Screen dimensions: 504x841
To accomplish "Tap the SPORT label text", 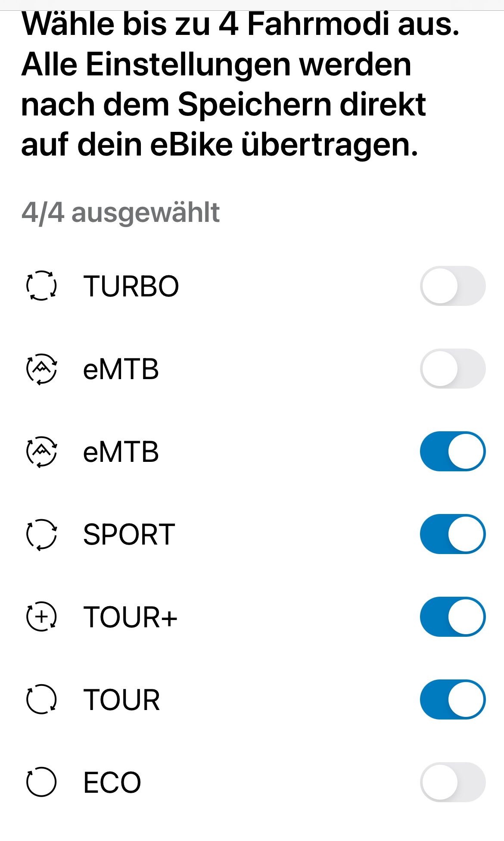I will coord(129,535).
